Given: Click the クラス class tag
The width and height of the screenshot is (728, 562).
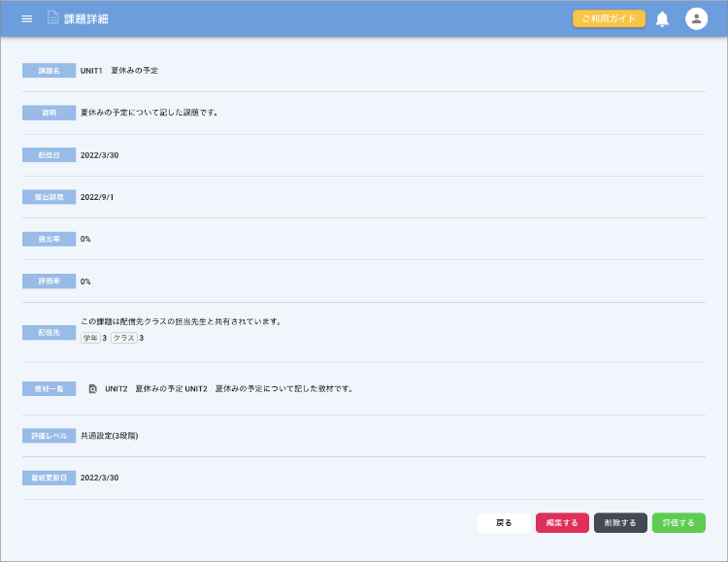Looking at the screenshot, I should 124,338.
